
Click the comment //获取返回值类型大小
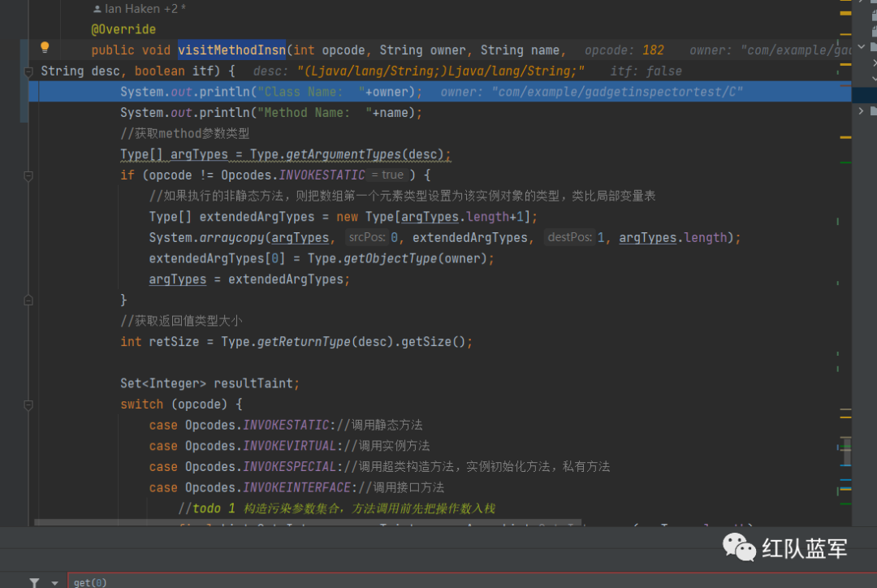[x=181, y=321]
